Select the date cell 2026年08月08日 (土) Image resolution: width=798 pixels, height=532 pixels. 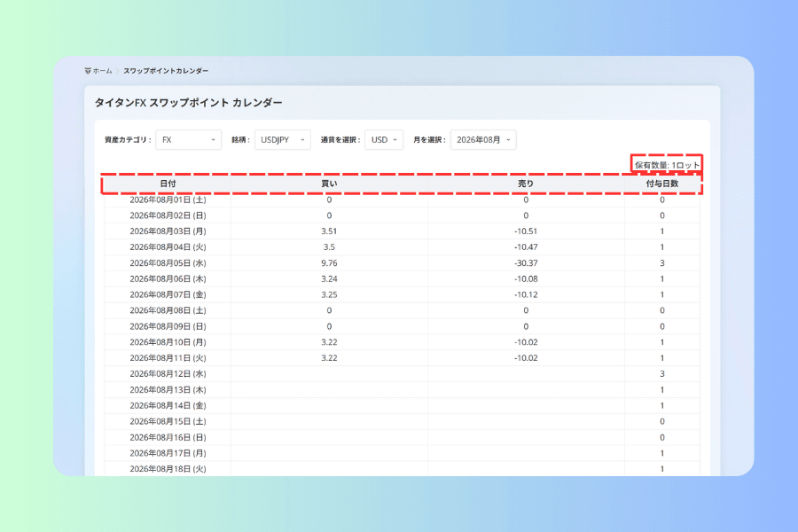point(168,310)
